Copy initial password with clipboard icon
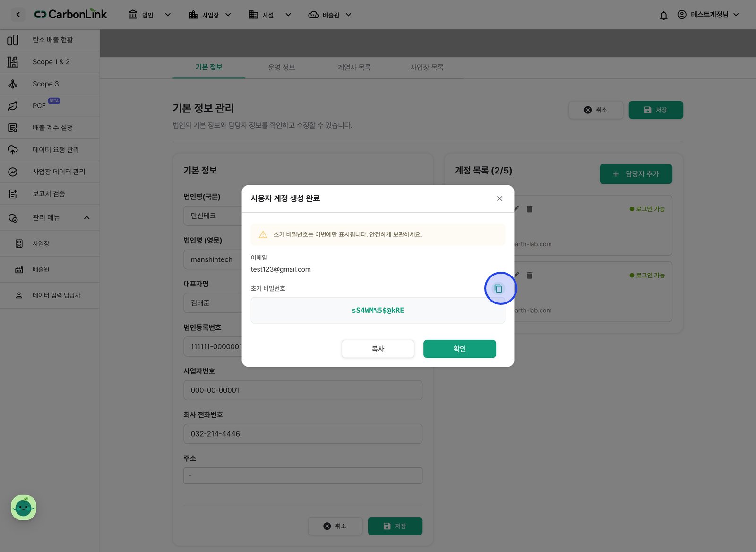The height and width of the screenshot is (552, 756). pyautogui.click(x=498, y=288)
